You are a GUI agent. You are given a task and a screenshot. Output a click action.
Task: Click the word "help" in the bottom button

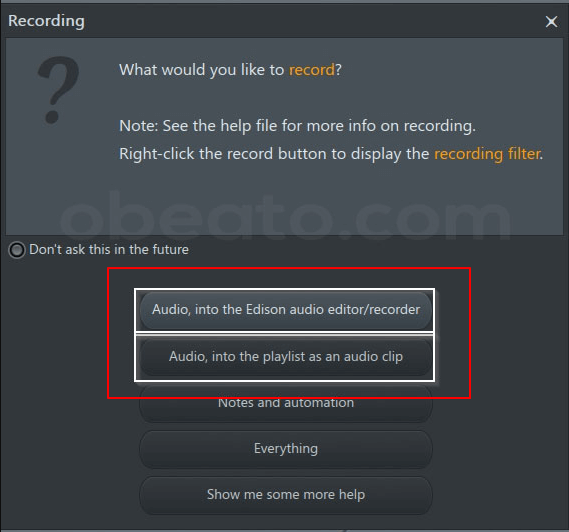[x=352, y=495]
